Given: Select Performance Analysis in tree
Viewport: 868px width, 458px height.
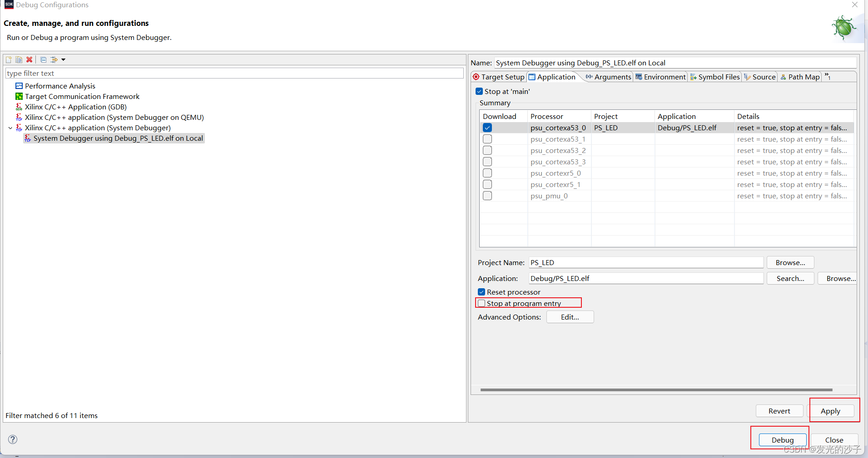Looking at the screenshot, I should coord(60,86).
